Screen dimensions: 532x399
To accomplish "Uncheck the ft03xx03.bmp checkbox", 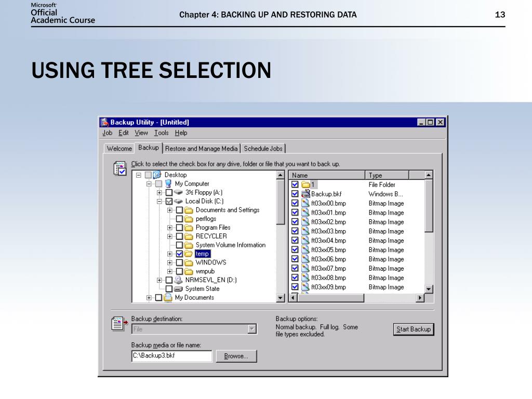I will point(295,231).
